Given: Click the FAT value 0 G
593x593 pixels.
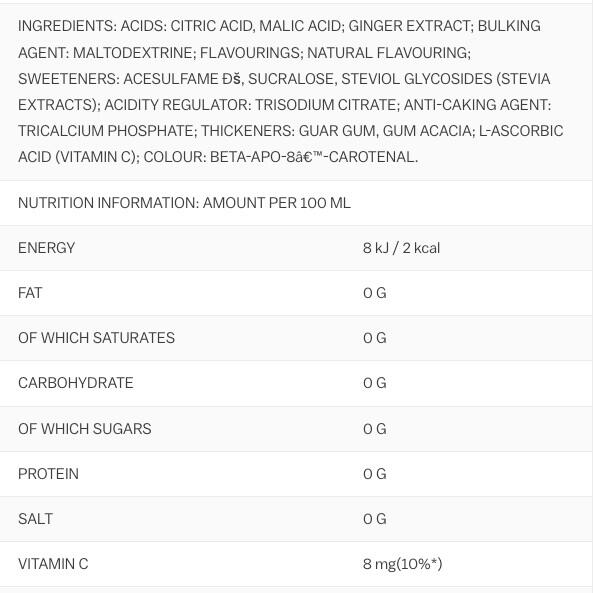Looking at the screenshot, I should coord(374,293).
